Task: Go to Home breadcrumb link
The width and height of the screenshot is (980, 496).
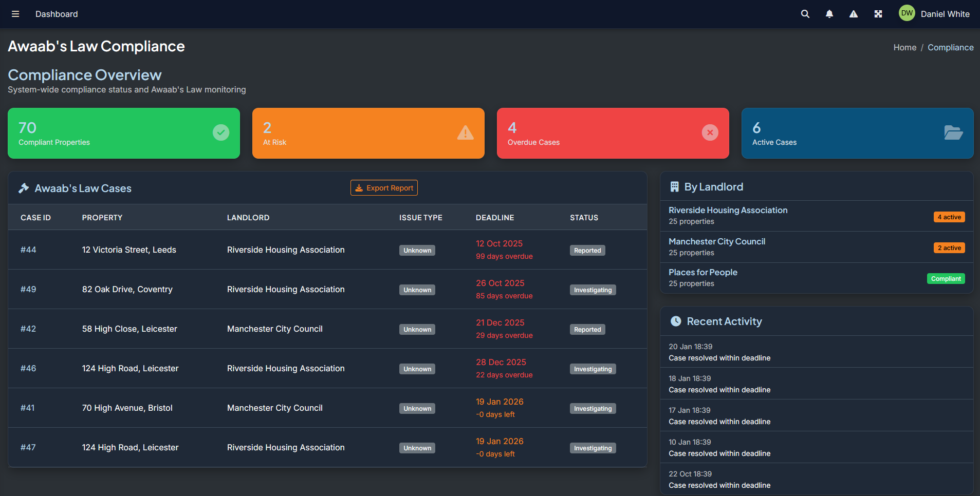Action: [904, 47]
